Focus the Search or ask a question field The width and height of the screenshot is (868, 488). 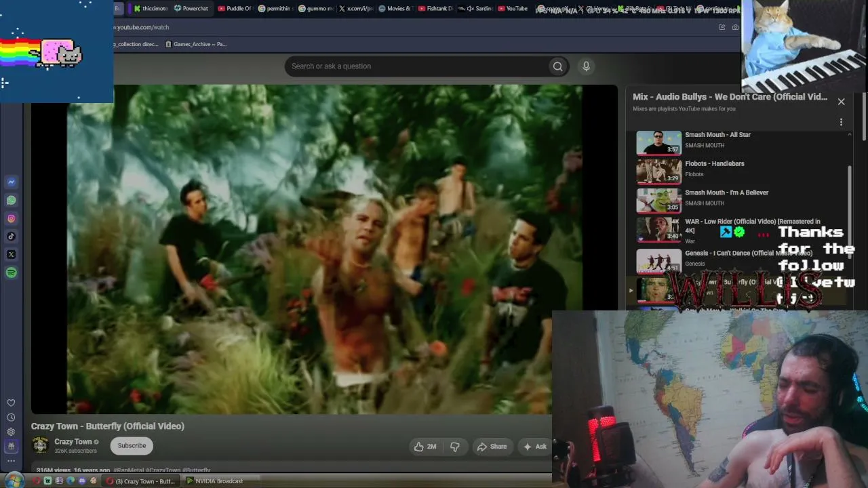click(416, 66)
